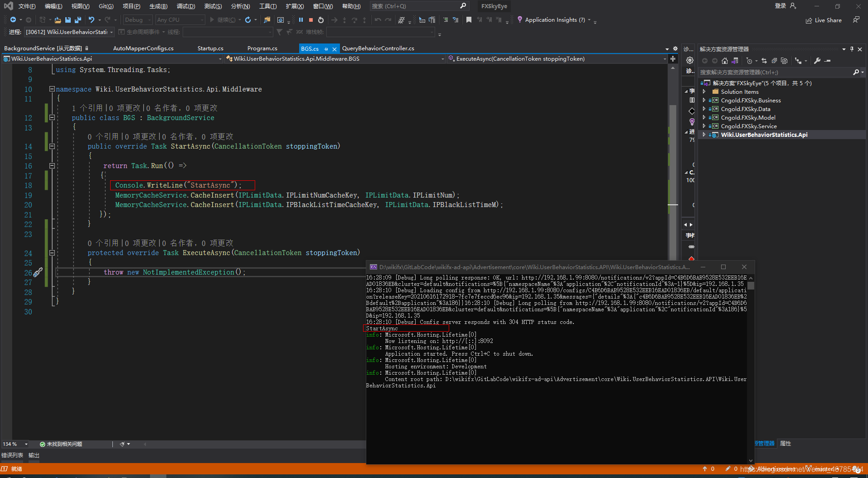The width and height of the screenshot is (868, 478).
Task: Expand the Cngold.FXSky.Business project node
Action: point(704,100)
